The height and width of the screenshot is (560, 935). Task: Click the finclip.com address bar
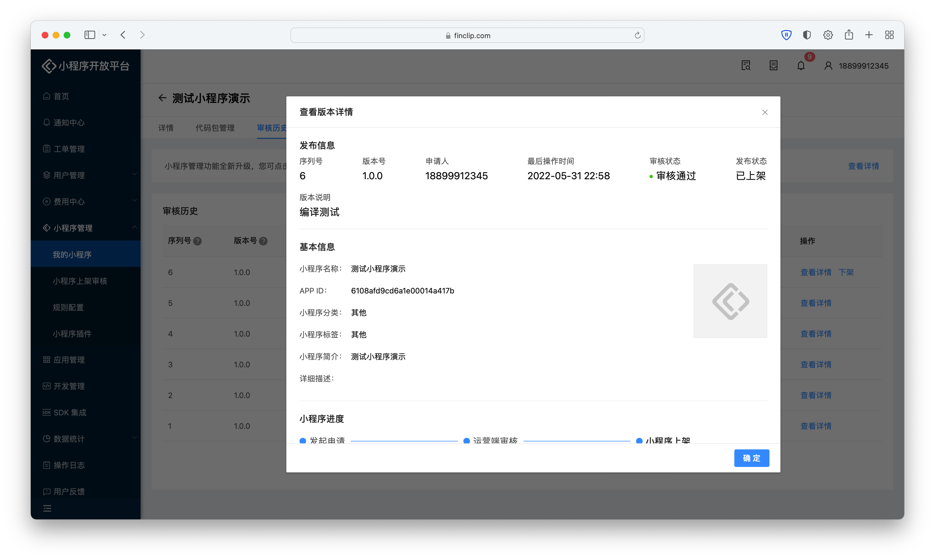click(x=467, y=35)
